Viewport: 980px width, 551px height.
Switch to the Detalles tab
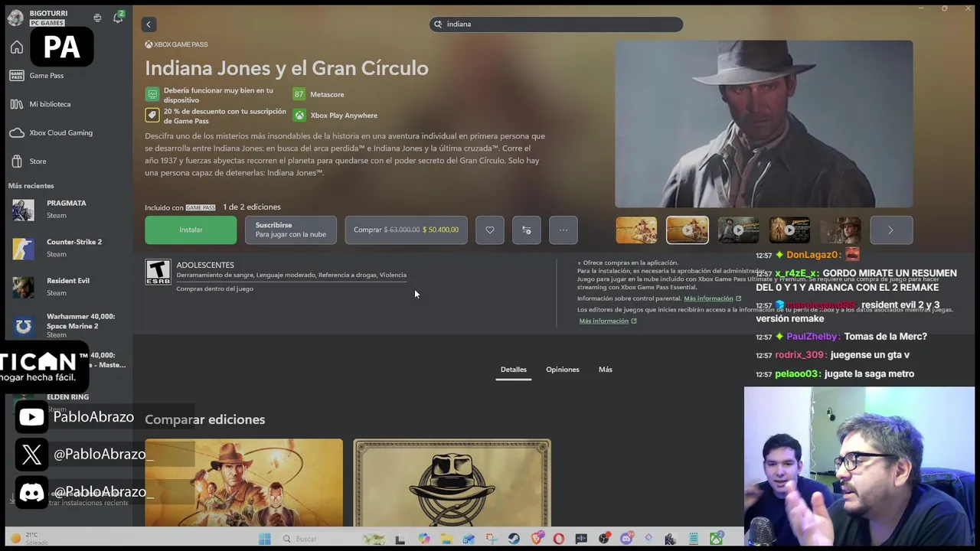514,370
